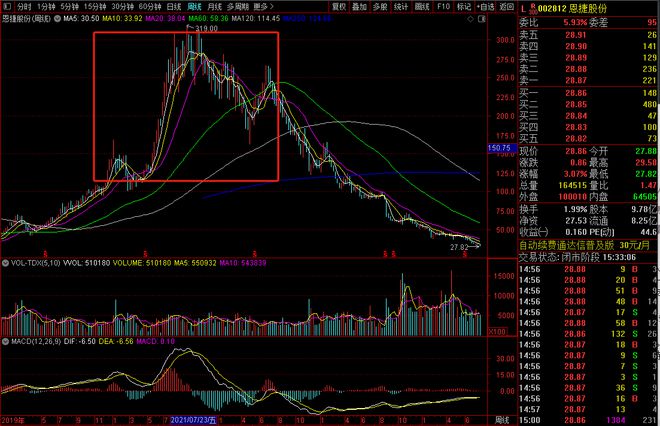Click the 交易状态 闭市阶段 status line
The width and height of the screenshot is (660, 426).
point(577,257)
